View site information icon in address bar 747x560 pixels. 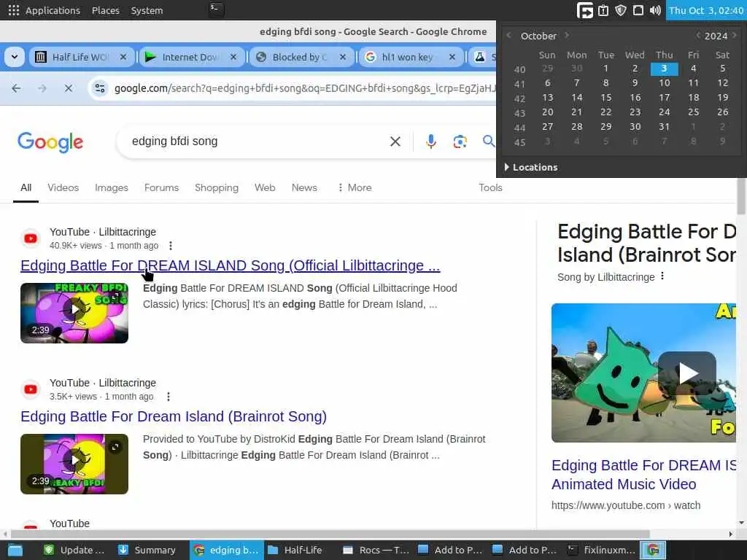pos(100,88)
